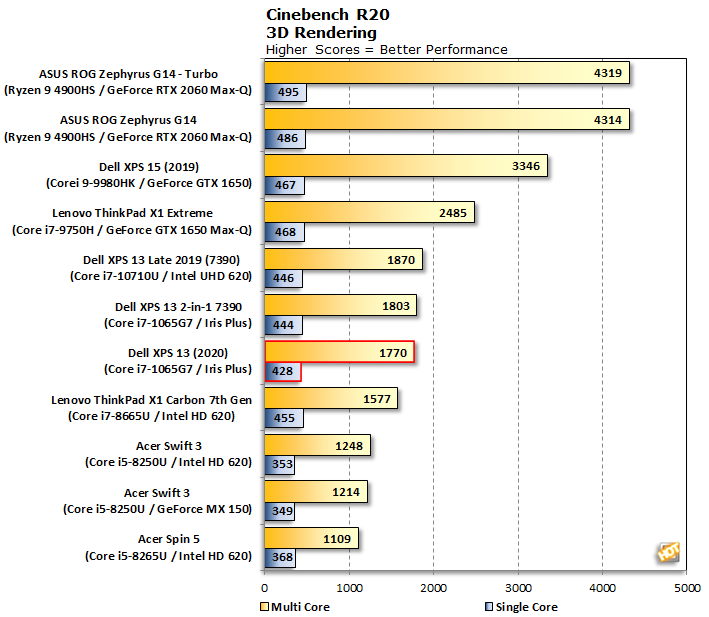The image size is (709, 617).
Task: Click the 1577 X1 Carbon bar
Action: click(x=331, y=399)
